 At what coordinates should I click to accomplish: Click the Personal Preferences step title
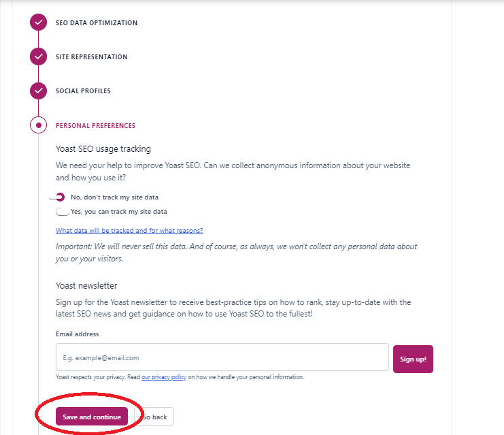95,126
